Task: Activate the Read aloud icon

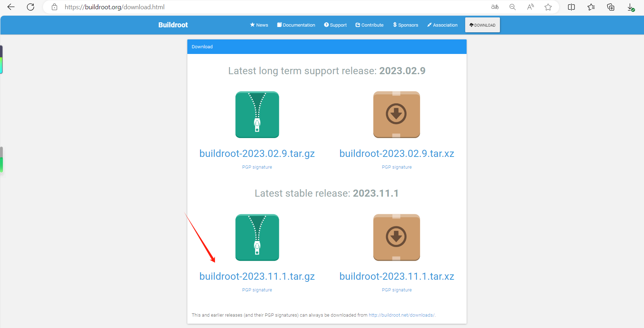Action: (x=530, y=7)
